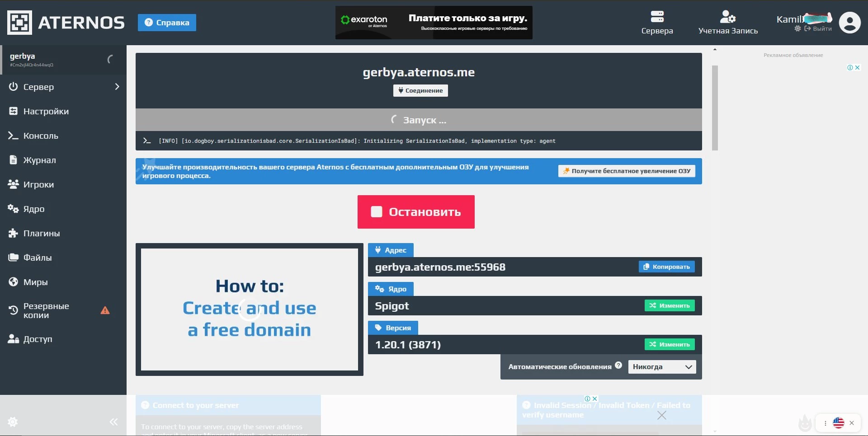Click the red Остановить button
Screen dimensions: 868x436
point(416,212)
